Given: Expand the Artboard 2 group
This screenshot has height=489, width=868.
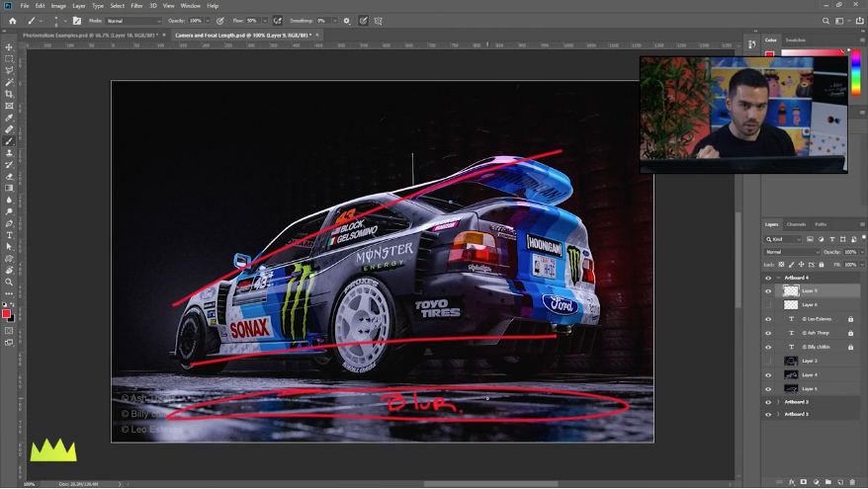Looking at the screenshot, I should click(778, 414).
